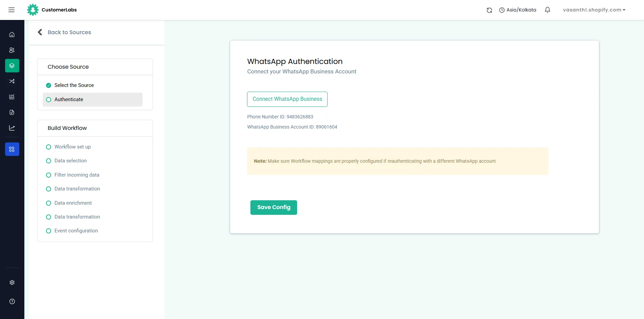This screenshot has height=319, width=644.
Task: Select the Authenticate step
Action: coord(92,99)
